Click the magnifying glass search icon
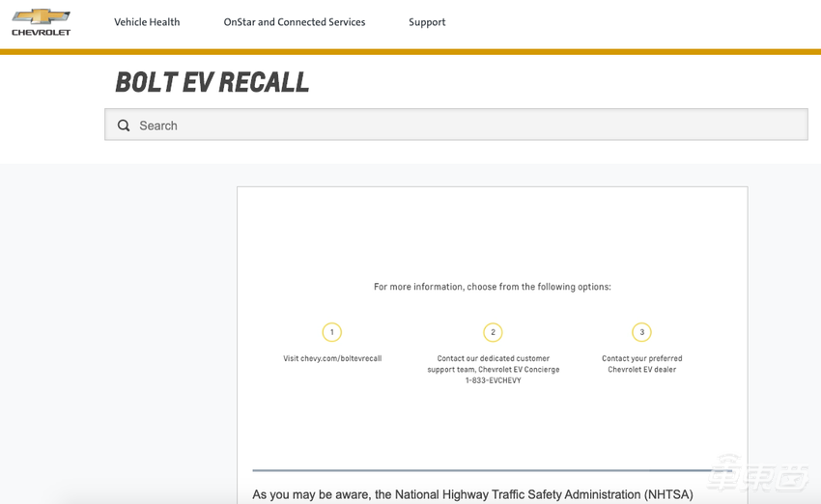821x504 pixels. (x=124, y=126)
